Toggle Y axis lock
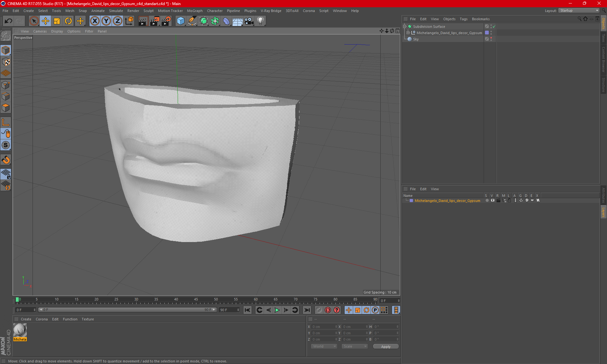The height and width of the screenshot is (364, 607). pos(106,21)
